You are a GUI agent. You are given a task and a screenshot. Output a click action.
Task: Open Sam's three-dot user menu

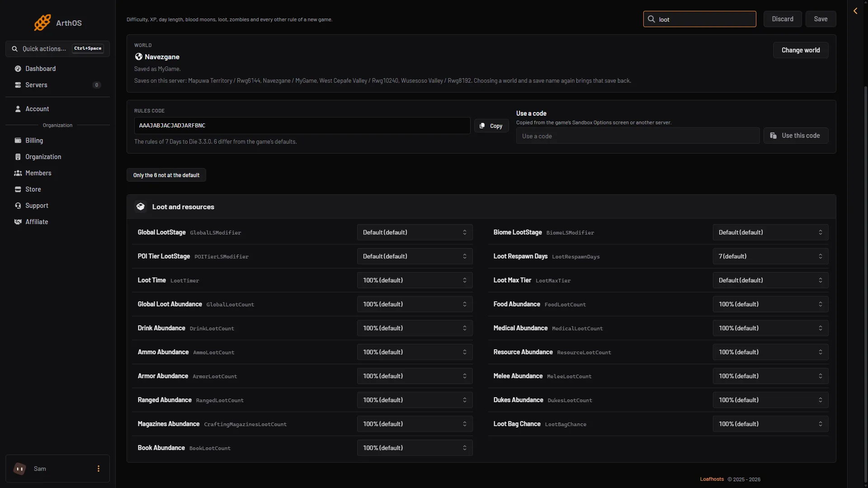coord(99,469)
